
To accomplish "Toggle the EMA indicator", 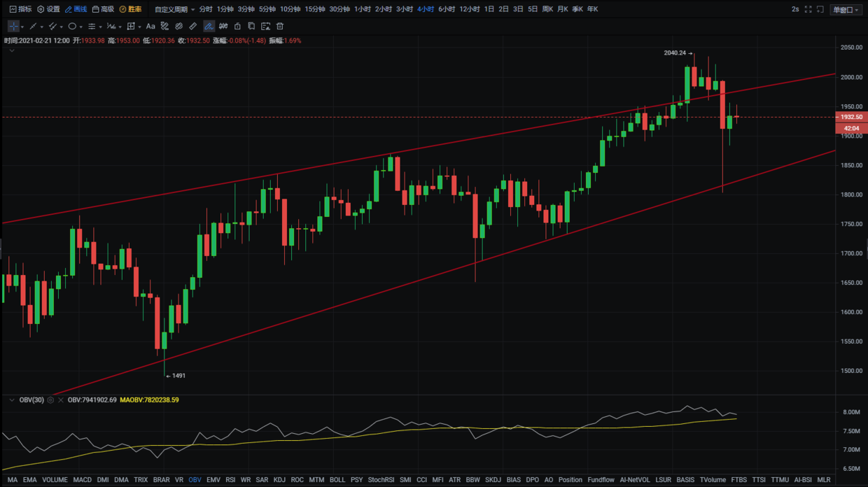I will (x=29, y=480).
